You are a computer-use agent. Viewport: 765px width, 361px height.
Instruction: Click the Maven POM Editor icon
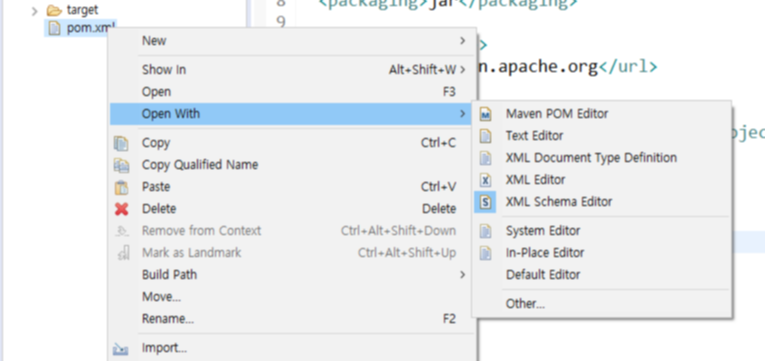tap(485, 114)
